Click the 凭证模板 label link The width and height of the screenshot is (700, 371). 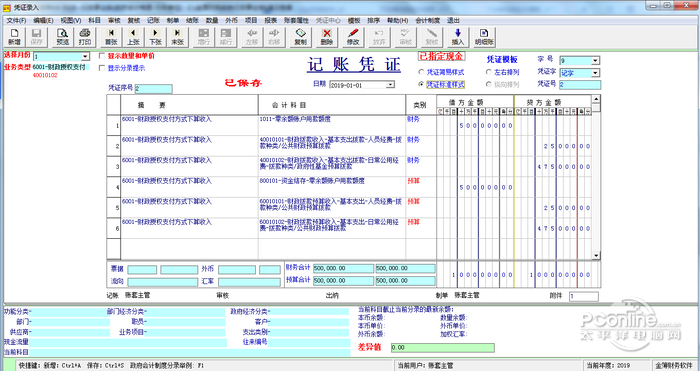(502, 59)
